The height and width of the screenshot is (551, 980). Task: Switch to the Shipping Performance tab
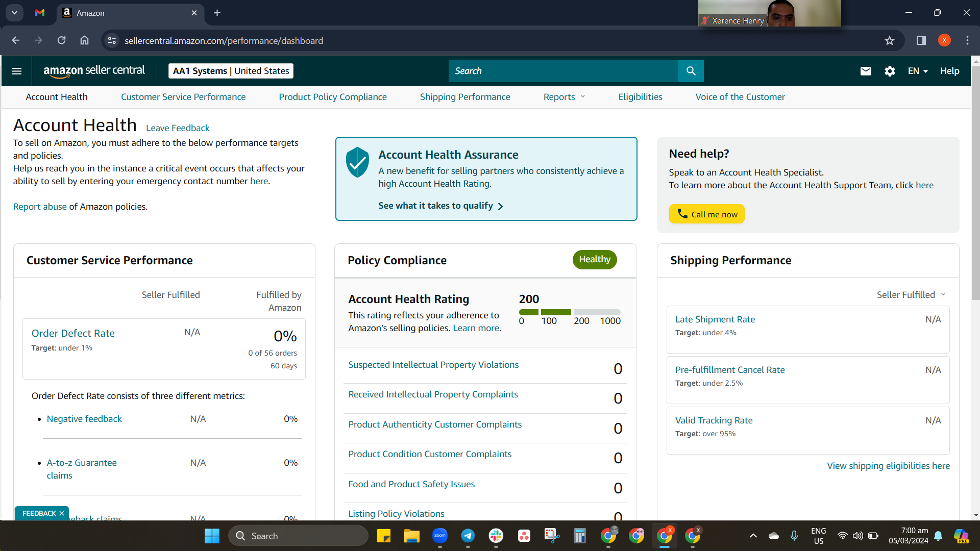(x=465, y=97)
